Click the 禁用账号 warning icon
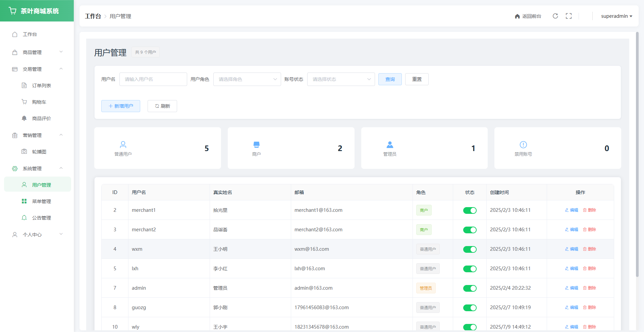This screenshot has width=644, height=332. [x=523, y=145]
